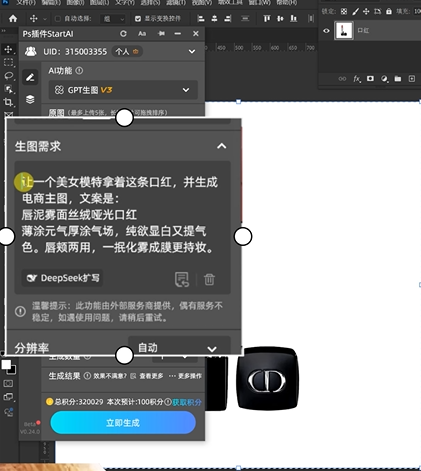Create a new adjustment layer

[384, 79]
